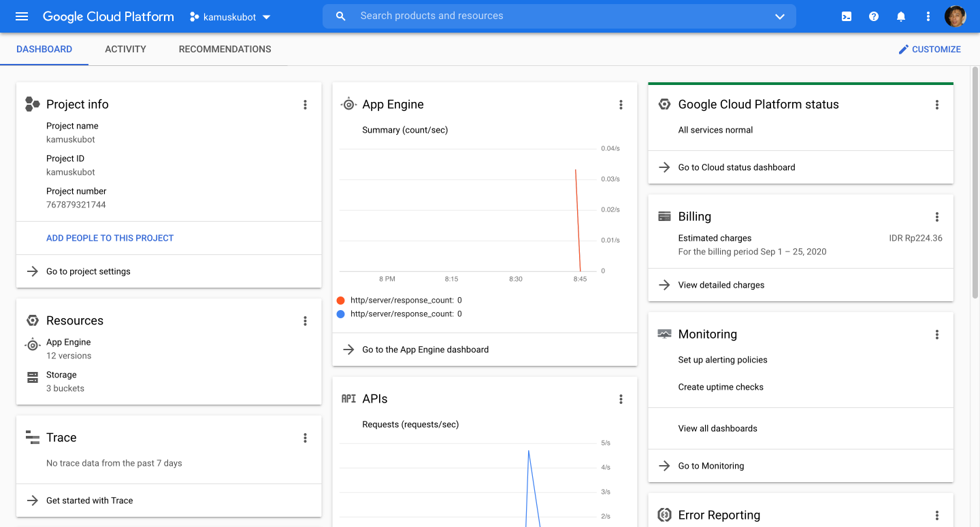This screenshot has width=980, height=527.
Task: Open the hamburger navigation menu
Action: click(x=22, y=16)
